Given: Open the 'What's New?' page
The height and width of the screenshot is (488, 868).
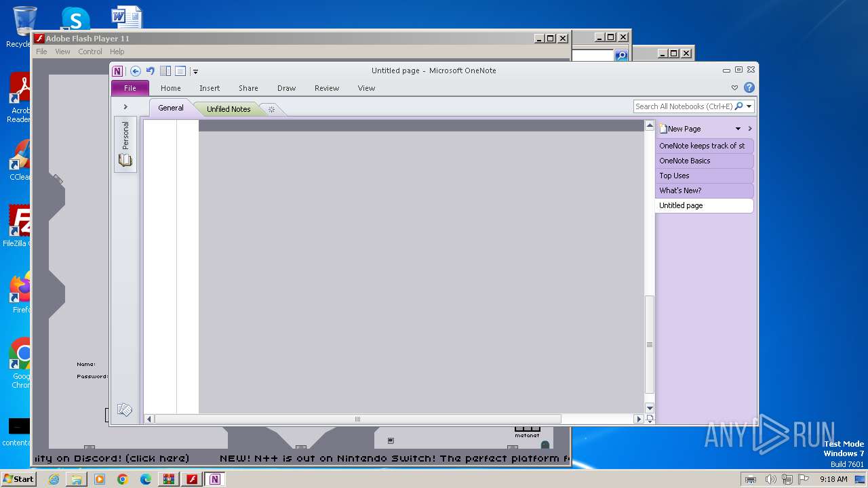Looking at the screenshot, I should (x=705, y=190).
